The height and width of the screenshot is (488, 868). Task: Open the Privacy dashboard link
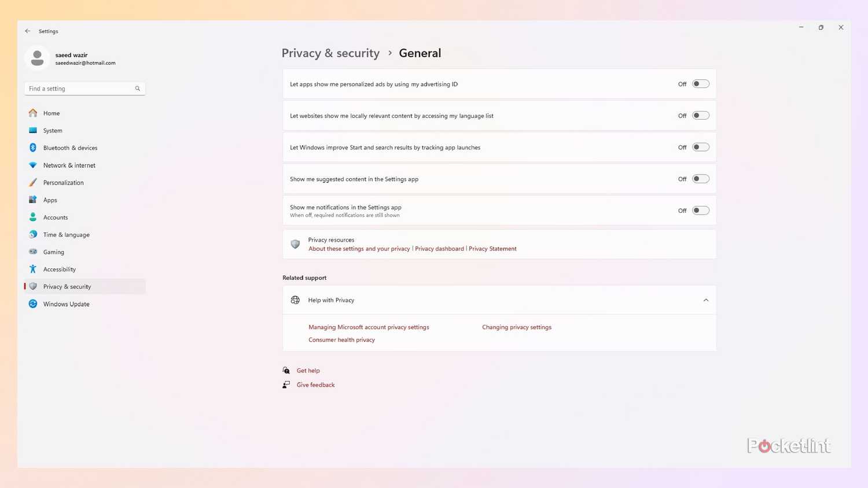click(439, 248)
